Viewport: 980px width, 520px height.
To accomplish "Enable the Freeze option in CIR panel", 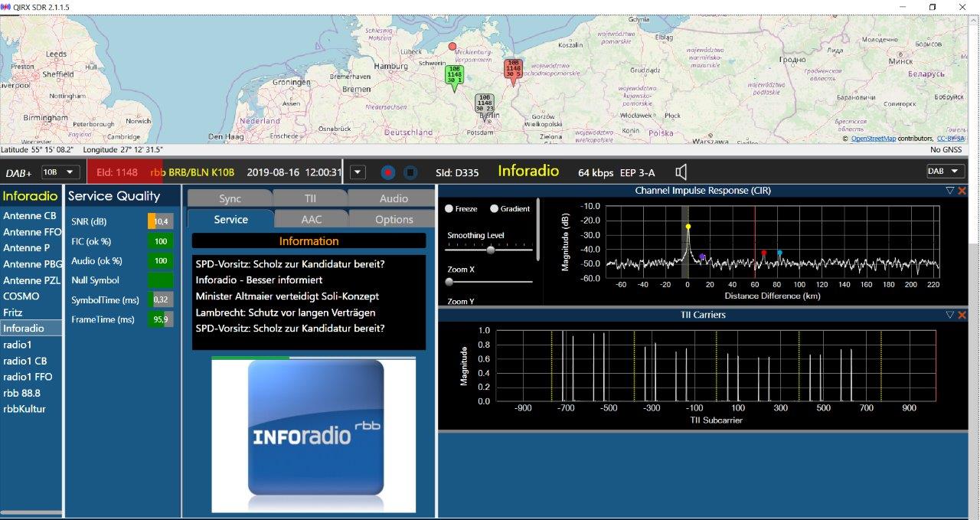I will click(x=449, y=209).
